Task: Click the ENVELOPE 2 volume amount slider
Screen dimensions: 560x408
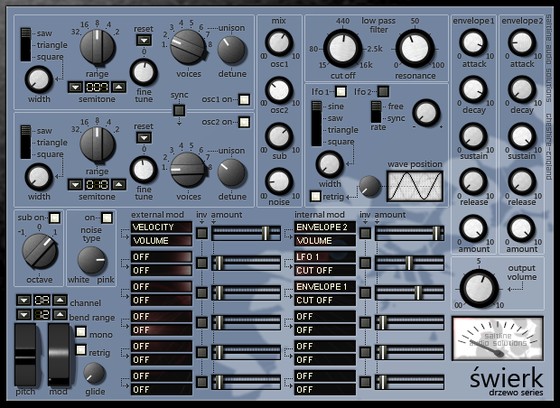Action: (x=409, y=233)
